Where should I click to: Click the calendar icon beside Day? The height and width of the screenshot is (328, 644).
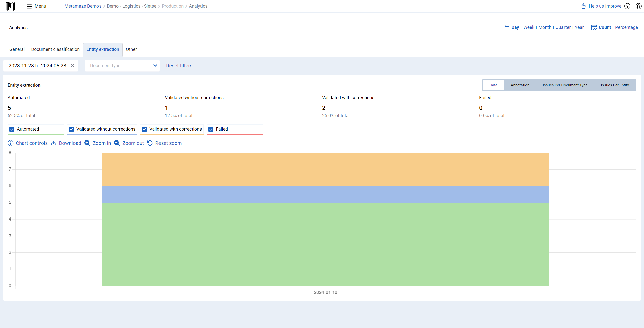[507, 28]
